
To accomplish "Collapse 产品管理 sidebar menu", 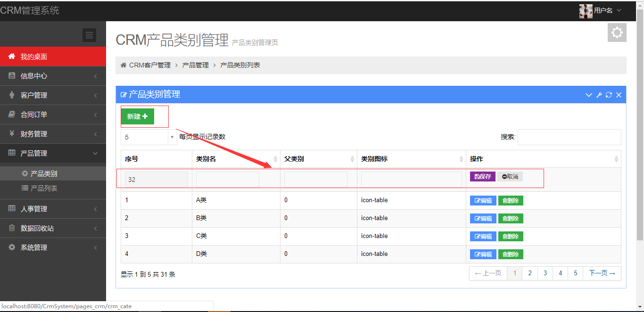I will click(53, 153).
